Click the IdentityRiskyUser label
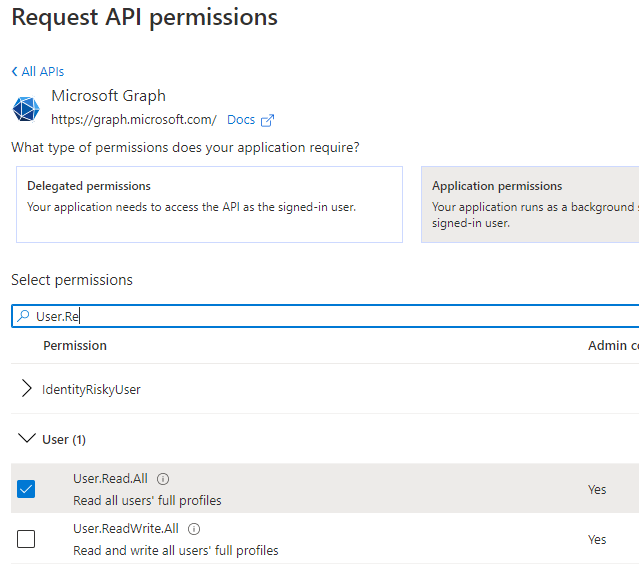 (x=91, y=389)
